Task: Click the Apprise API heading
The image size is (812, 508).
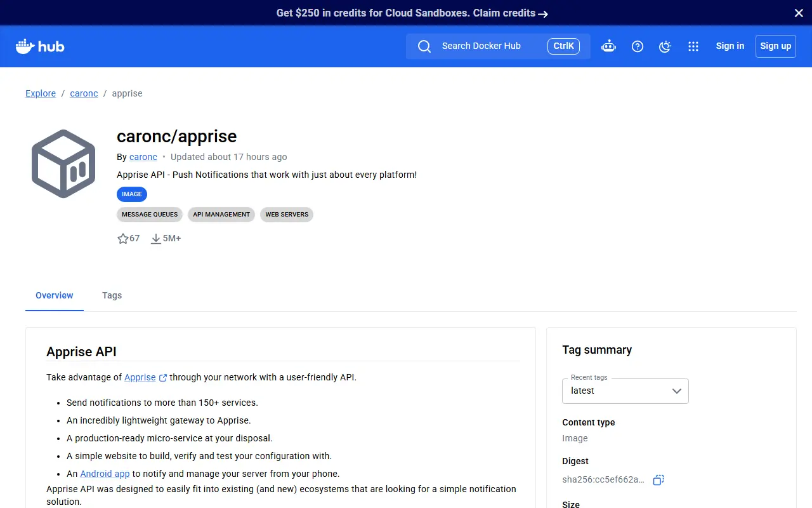Action: click(x=81, y=352)
